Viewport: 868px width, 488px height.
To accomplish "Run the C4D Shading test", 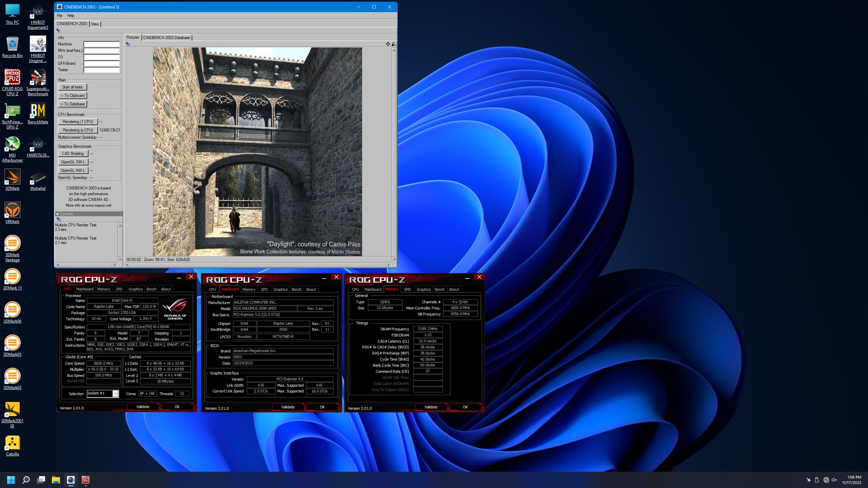I will pos(73,154).
